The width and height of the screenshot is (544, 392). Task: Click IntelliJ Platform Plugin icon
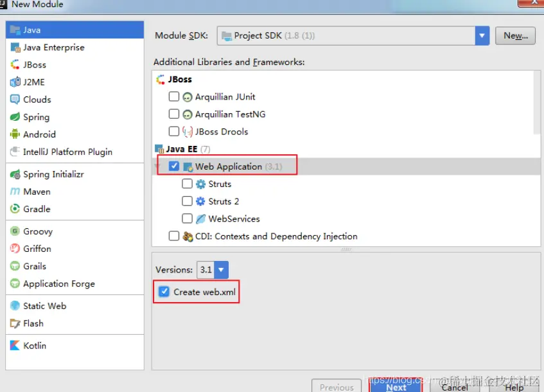tap(15, 152)
